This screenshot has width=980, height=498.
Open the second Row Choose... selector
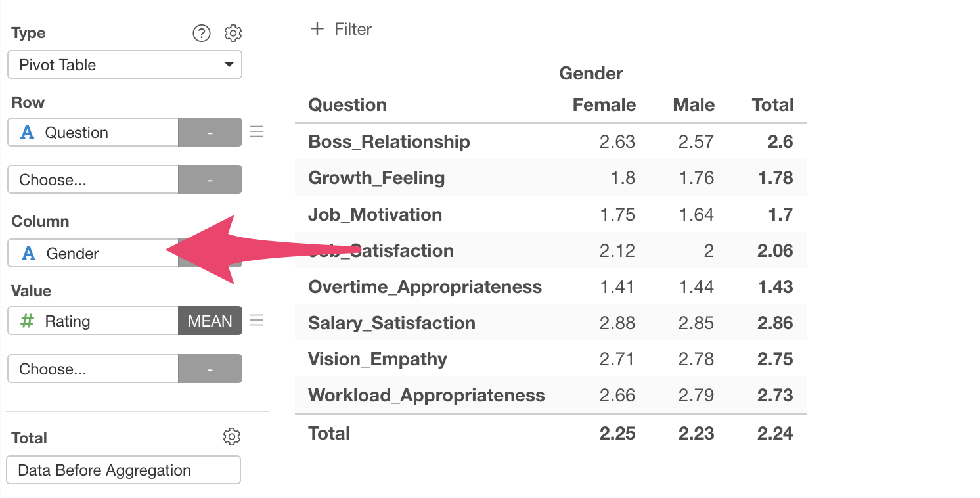(93, 180)
